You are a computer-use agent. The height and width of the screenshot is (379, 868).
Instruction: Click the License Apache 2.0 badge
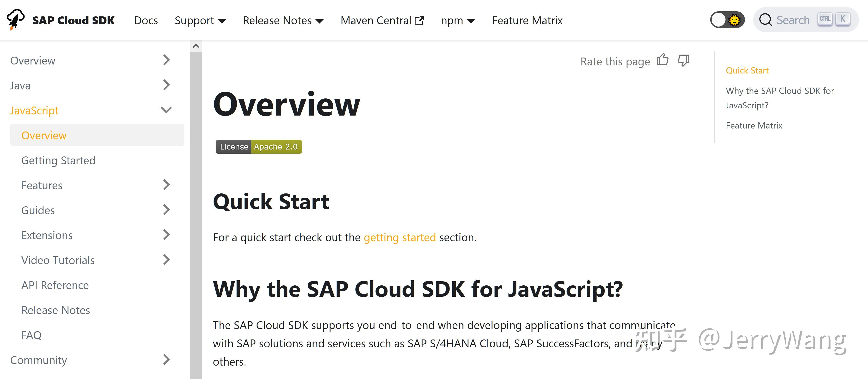click(x=259, y=147)
